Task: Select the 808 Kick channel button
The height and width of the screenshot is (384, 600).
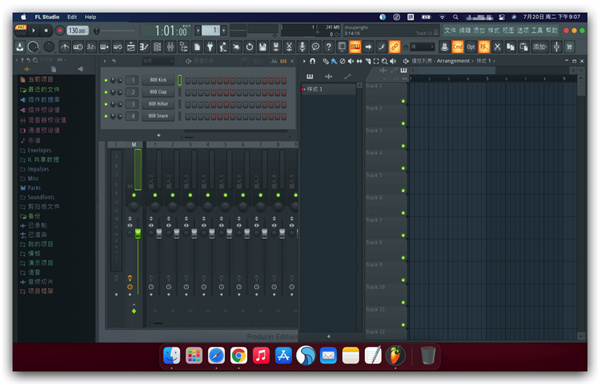Action: [158, 80]
